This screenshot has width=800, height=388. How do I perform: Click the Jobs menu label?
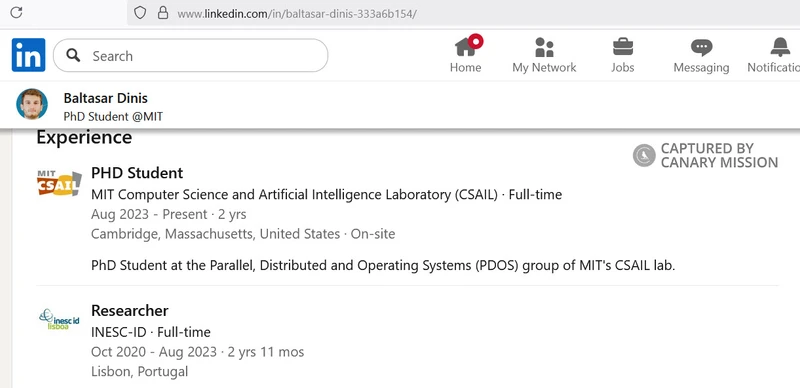click(622, 67)
